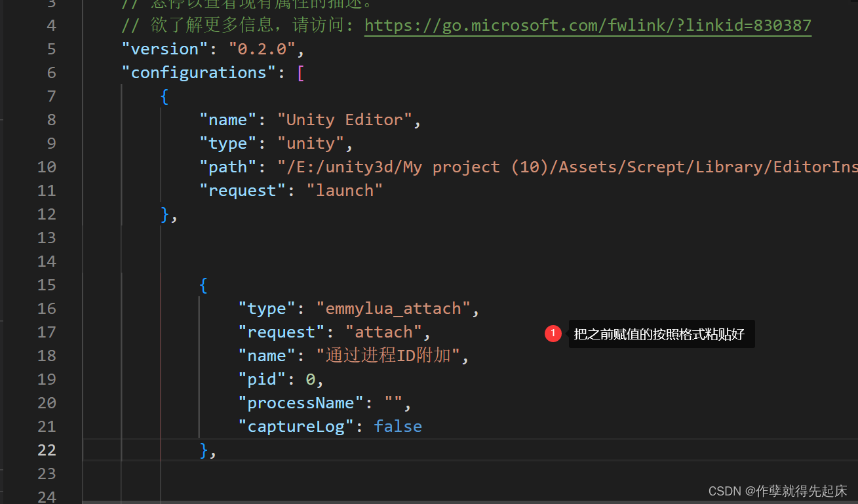Click the "launch" request value
The width and height of the screenshot is (858, 504).
click(343, 190)
